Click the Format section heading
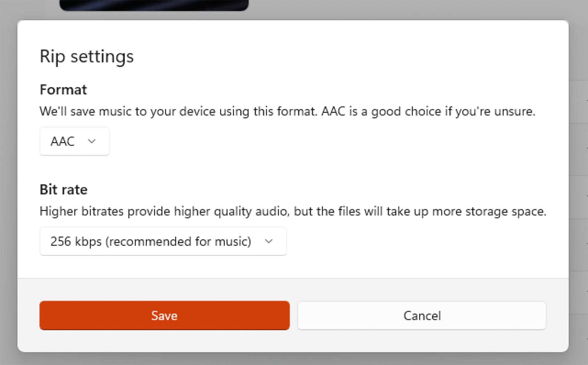 tap(64, 90)
